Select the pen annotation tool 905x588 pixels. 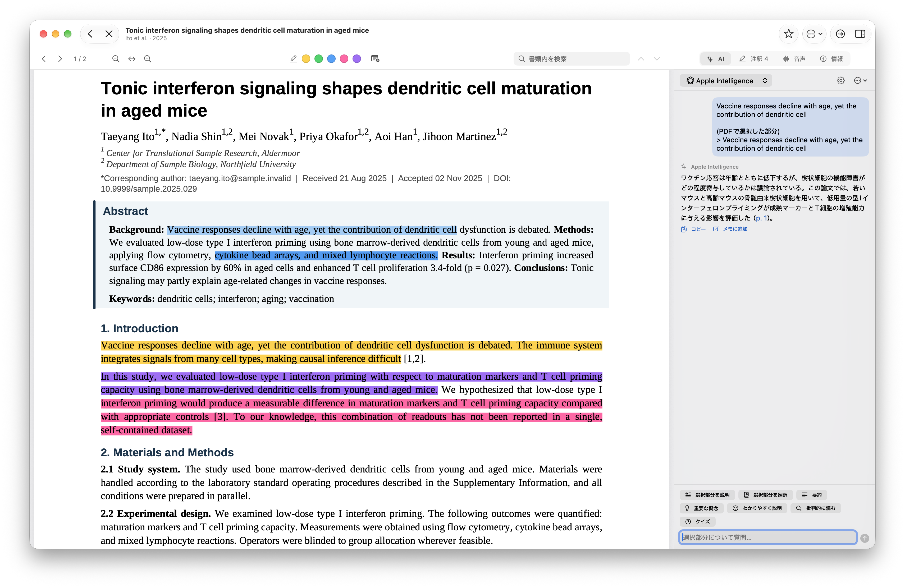point(293,59)
